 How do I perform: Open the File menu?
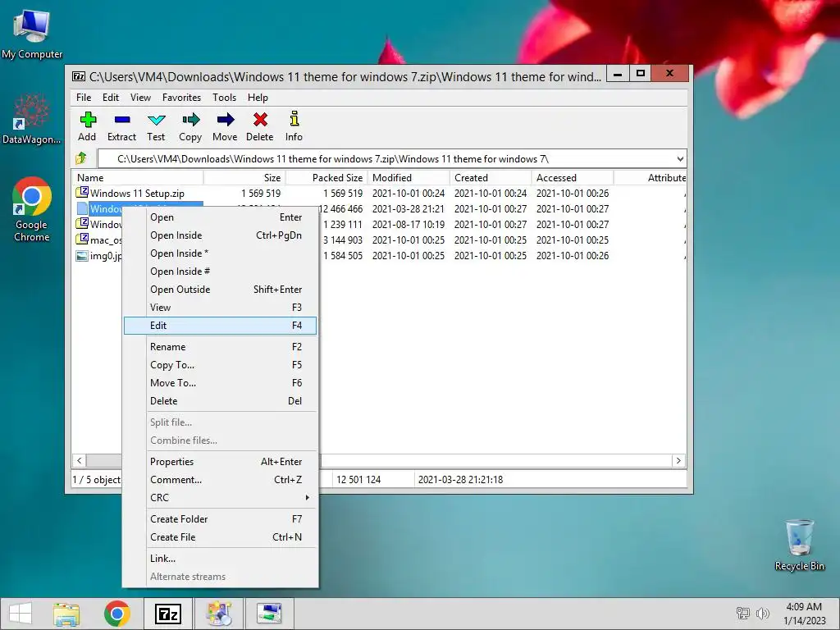pyautogui.click(x=84, y=98)
